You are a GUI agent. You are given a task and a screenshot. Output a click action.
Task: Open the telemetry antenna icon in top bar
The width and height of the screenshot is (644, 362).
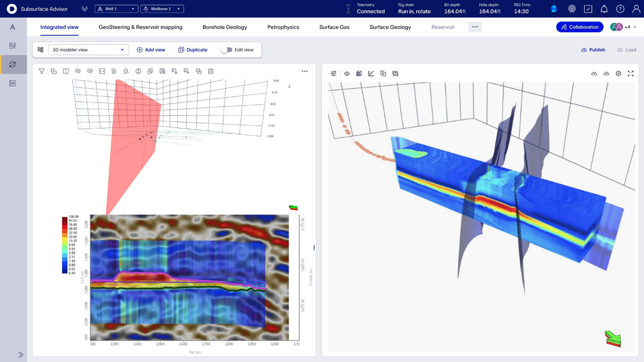pos(572,9)
